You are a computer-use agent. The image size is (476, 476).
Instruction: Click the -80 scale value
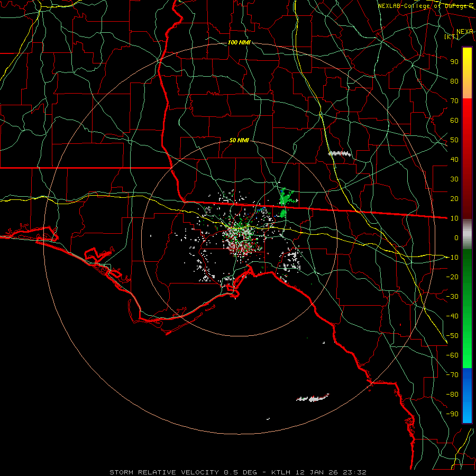pyautogui.click(x=452, y=395)
